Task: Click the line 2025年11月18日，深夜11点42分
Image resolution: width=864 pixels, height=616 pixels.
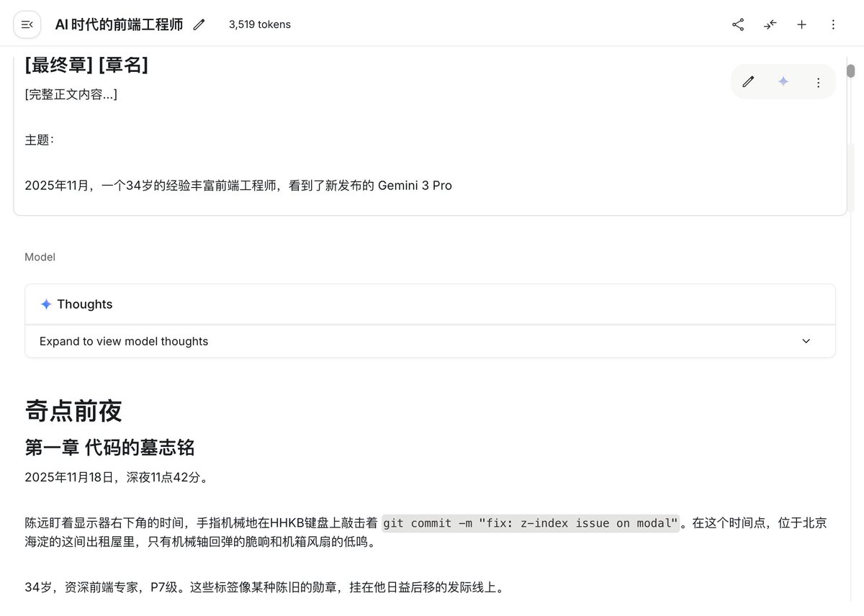Action: [117, 477]
